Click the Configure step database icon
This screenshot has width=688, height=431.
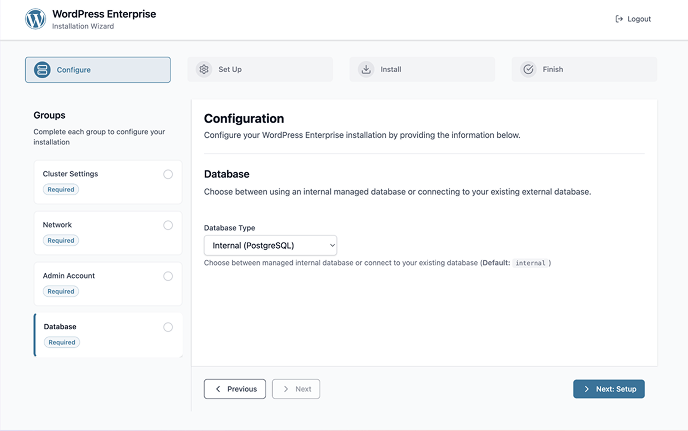(42, 69)
